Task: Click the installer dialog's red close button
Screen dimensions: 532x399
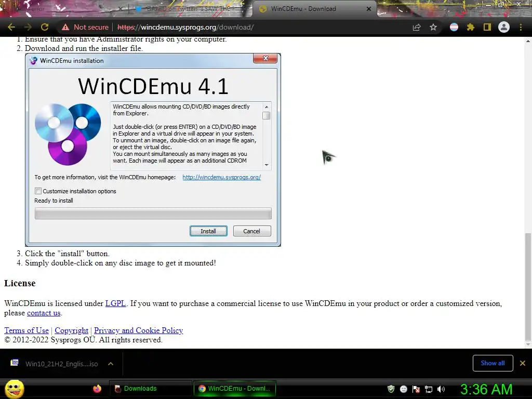Action: pyautogui.click(x=265, y=58)
